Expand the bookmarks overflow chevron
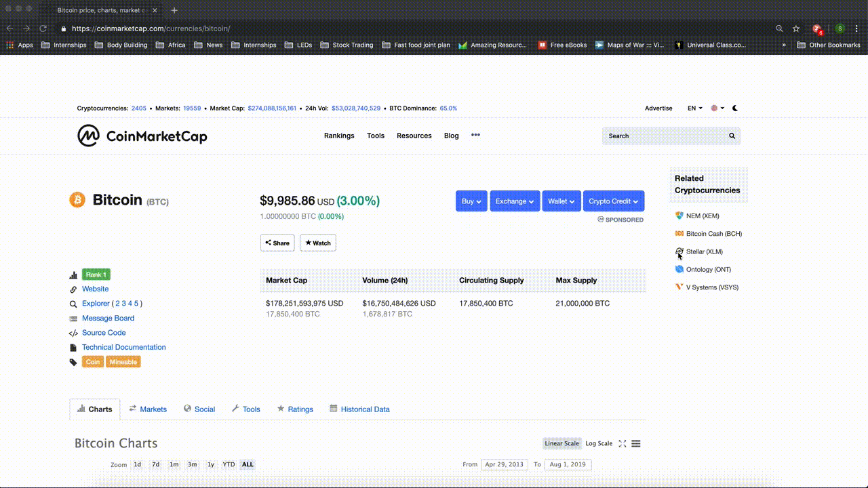Screen dimensions: 868x488 coord(784,45)
